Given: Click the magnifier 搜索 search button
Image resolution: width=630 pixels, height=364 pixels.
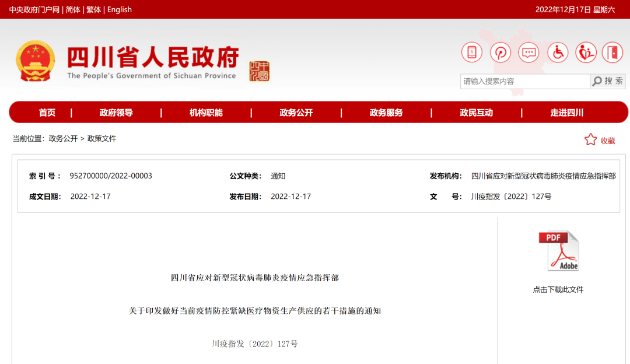Looking at the screenshot, I should (x=607, y=81).
